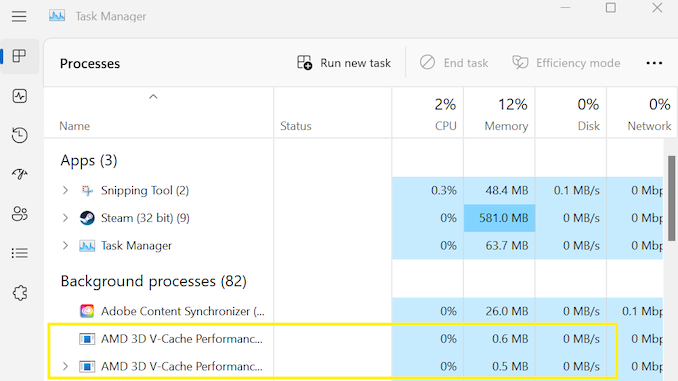Open the Services puzzle-piece sidebar icon

[x=19, y=293]
